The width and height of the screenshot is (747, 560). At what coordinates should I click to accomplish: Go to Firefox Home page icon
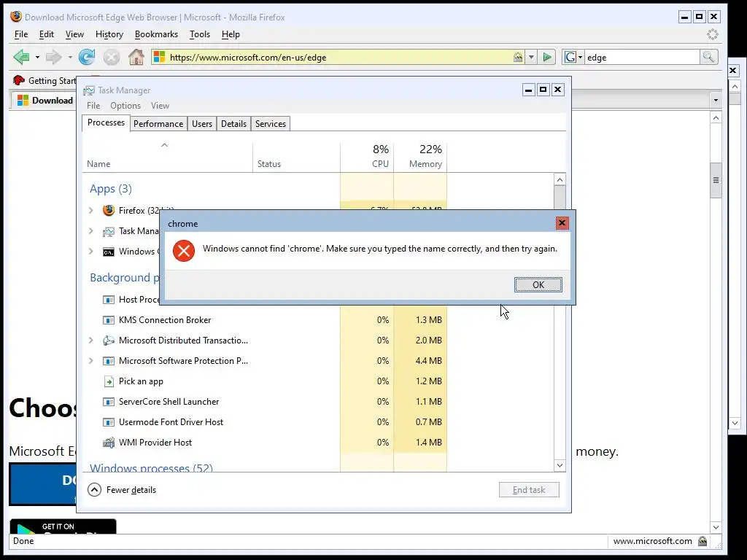tap(136, 57)
